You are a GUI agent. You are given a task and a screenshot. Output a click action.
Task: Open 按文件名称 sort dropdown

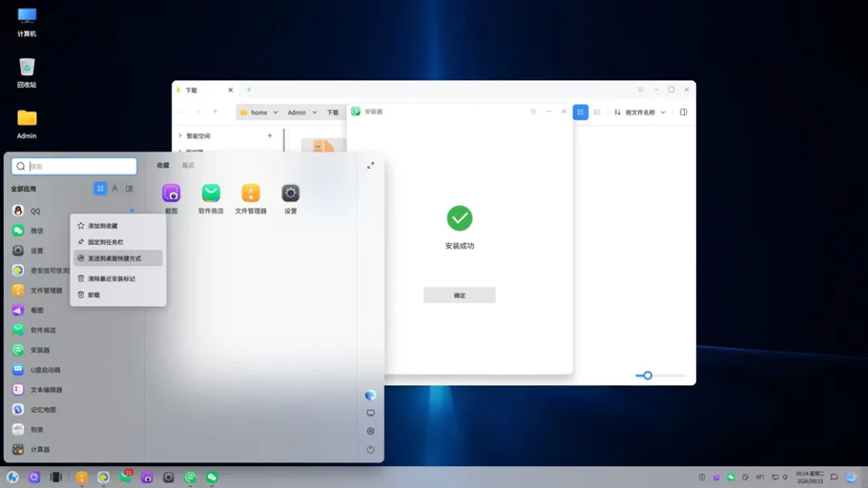tap(640, 113)
